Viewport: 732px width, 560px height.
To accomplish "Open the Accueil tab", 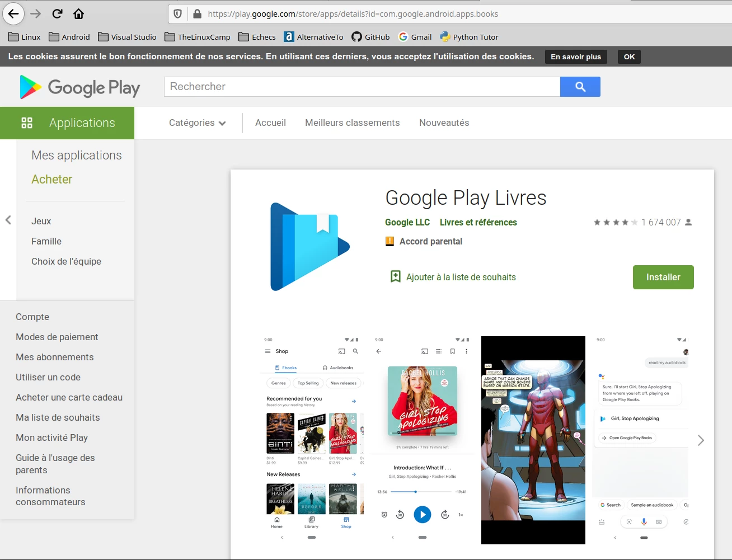I will [x=270, y=123].
